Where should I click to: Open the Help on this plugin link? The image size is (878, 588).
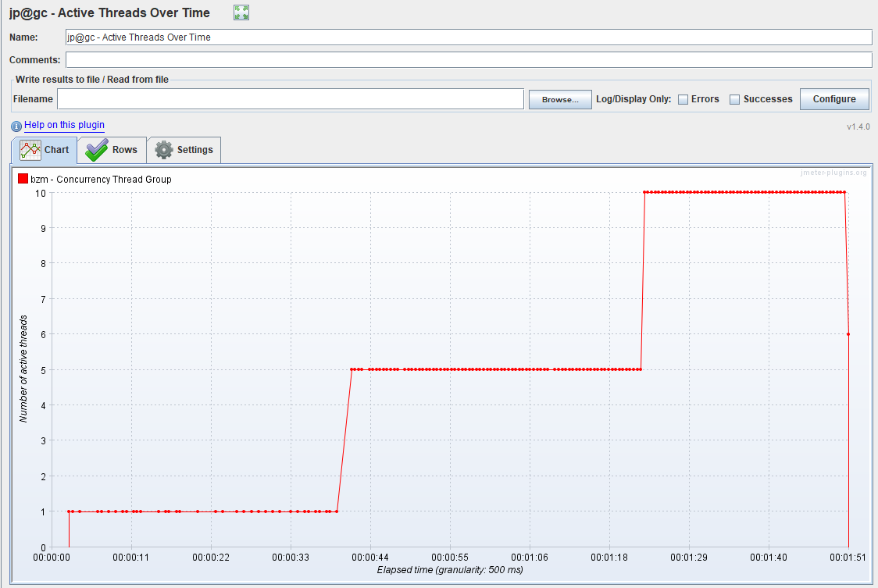click(x=64, y=125)
